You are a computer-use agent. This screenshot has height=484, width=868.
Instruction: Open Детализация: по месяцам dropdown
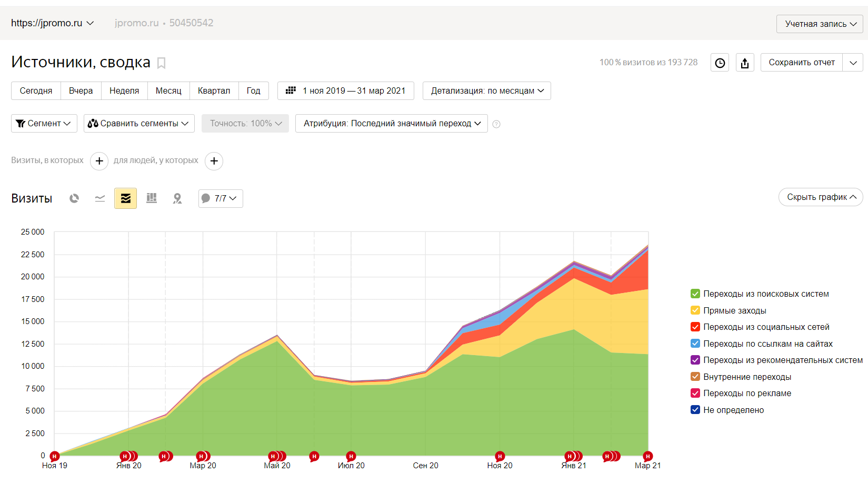487,90
